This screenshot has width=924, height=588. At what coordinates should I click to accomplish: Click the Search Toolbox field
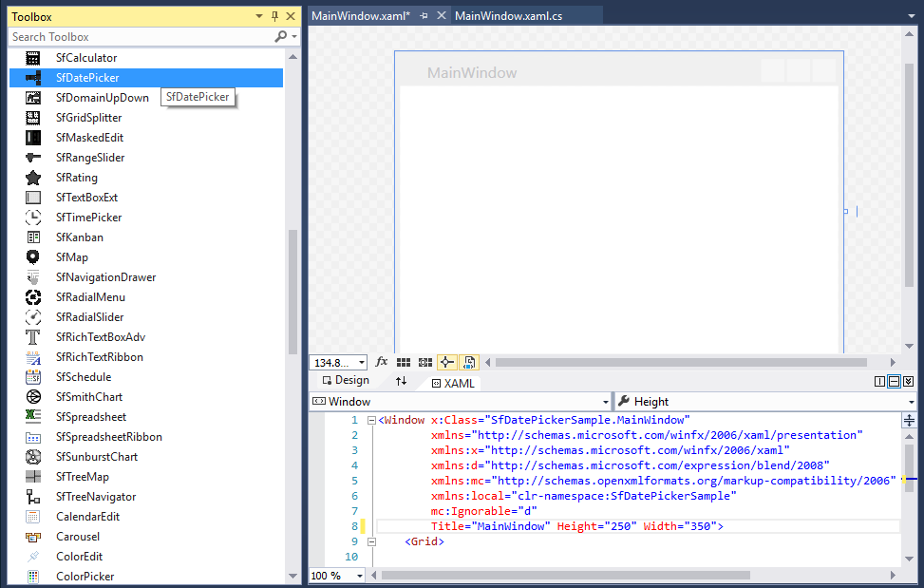[x=141, y=37]
